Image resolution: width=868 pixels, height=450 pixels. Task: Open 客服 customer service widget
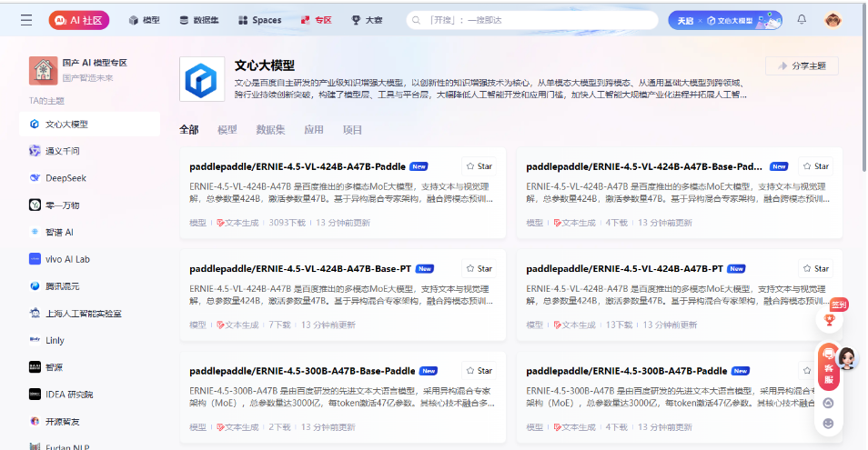(x=829, y=365)
